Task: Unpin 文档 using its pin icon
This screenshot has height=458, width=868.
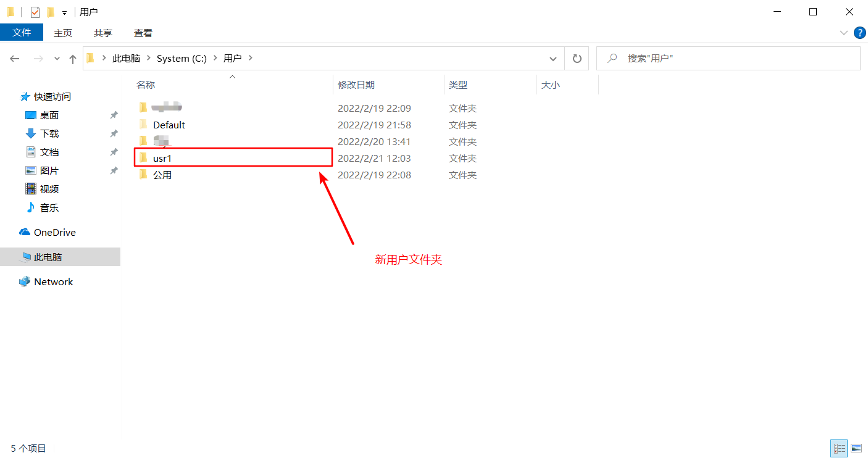Action: click(114, 152)
